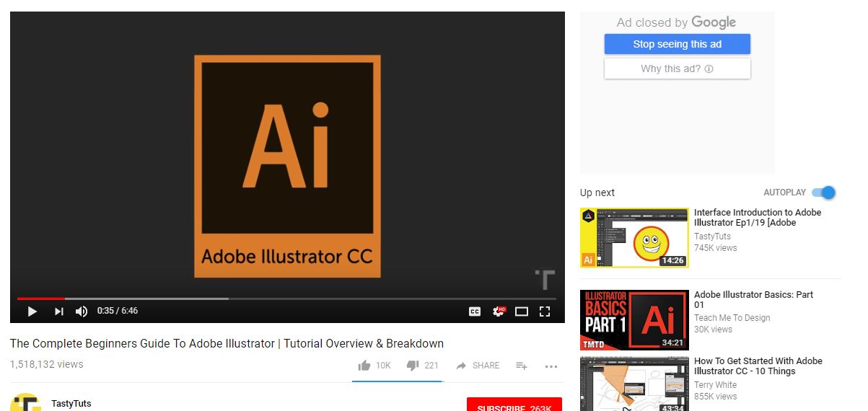Screen dimensions: 868x411
Task: Open Interface Introduction video thumbnail
Action: coord(634,238)
